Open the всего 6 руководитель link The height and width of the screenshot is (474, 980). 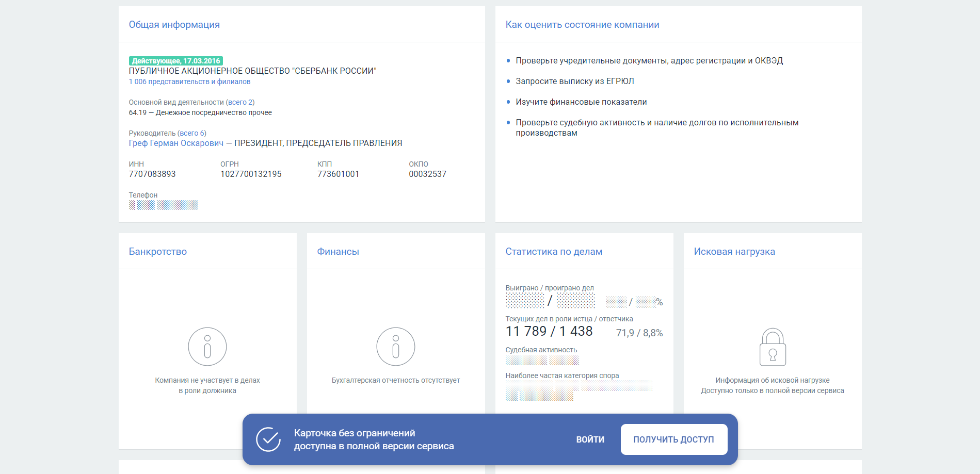192,133
